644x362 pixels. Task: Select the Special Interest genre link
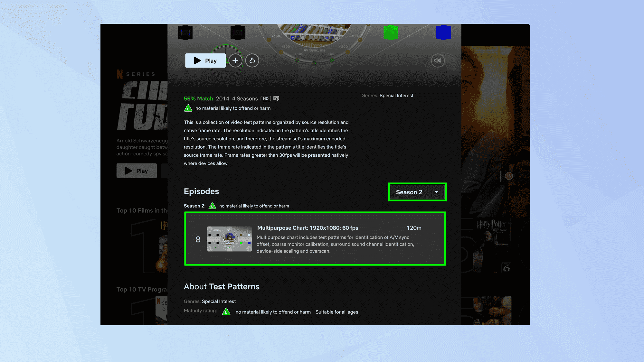pyautogui.click(x=396, y=96)
